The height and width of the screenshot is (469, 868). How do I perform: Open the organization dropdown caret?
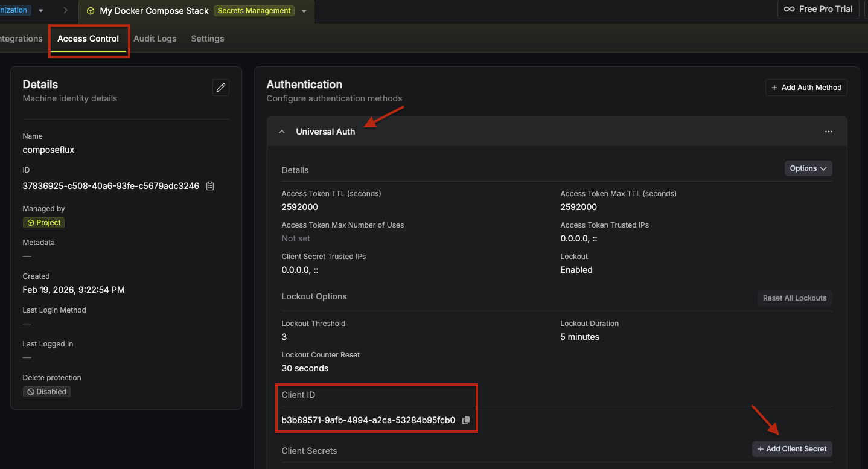pyautogui.click(x=40, y=10)
